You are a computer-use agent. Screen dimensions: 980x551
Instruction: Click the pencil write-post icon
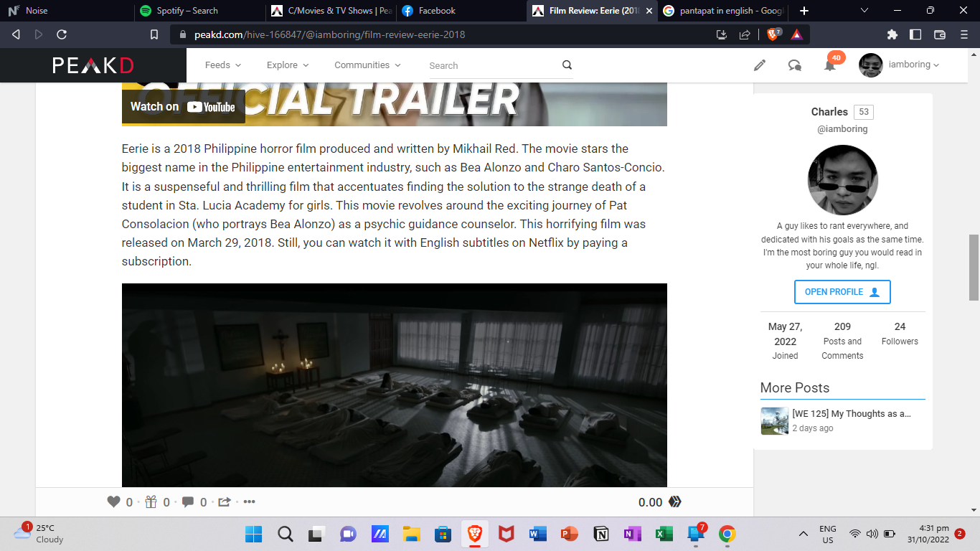coord(760,65)
